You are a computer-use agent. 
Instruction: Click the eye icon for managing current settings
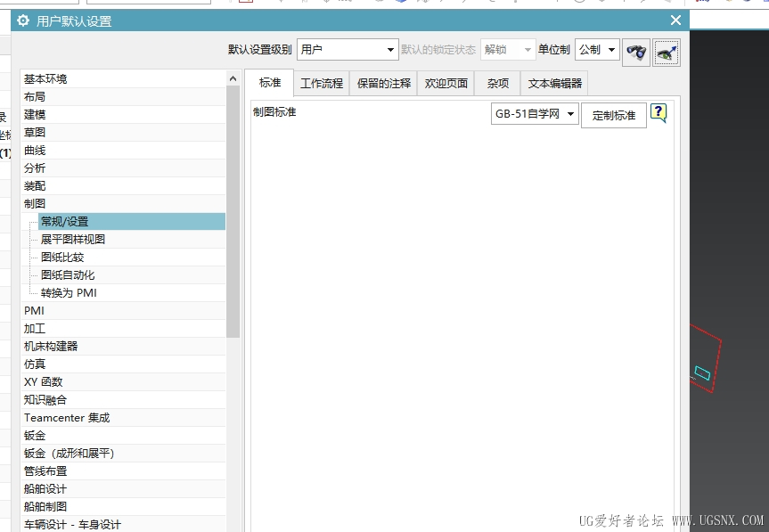coord(666,53)
